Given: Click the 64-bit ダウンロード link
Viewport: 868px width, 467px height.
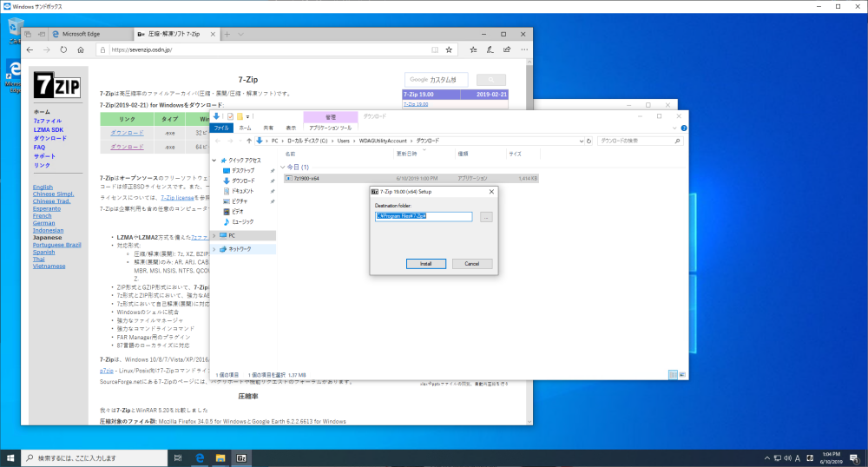Looking at the screenshot, I should (127, 147).
